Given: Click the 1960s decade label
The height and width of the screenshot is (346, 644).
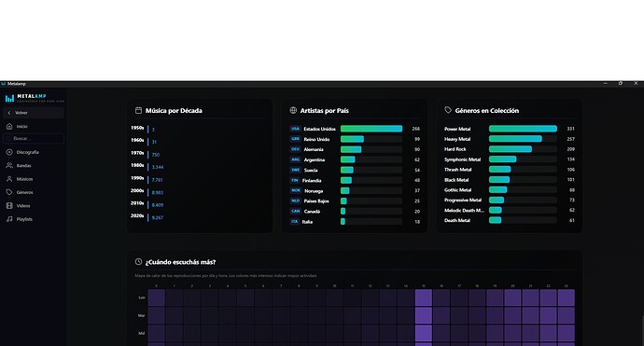Looking at the screenshot, I should pyautogui.click(x=137, y=141).
